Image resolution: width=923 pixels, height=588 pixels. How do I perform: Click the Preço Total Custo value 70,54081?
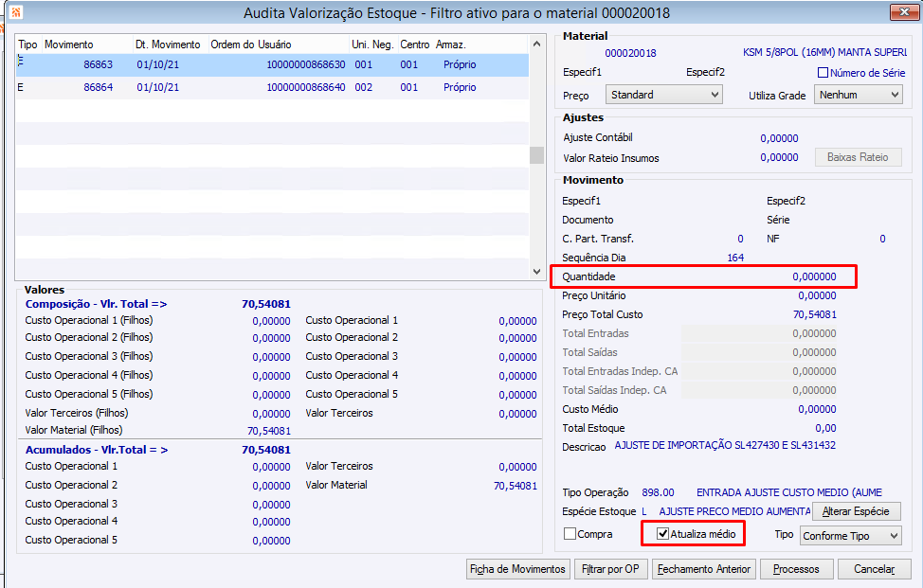pyautogui.click(x=815, y=314)
